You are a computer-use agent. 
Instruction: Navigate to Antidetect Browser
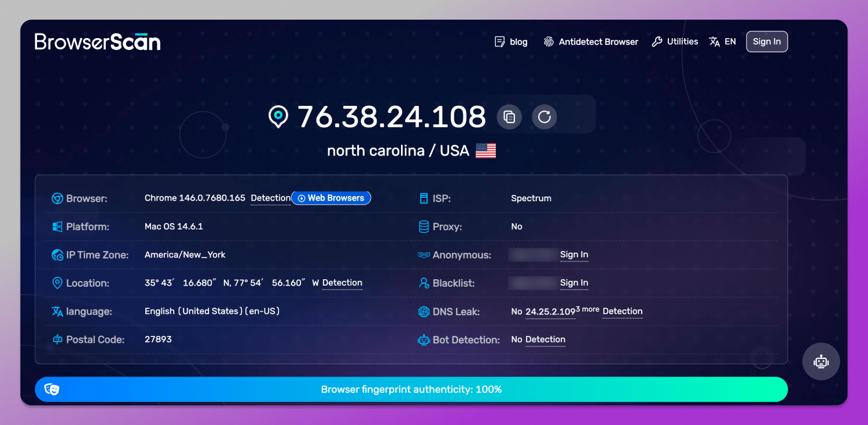(598, 41)
